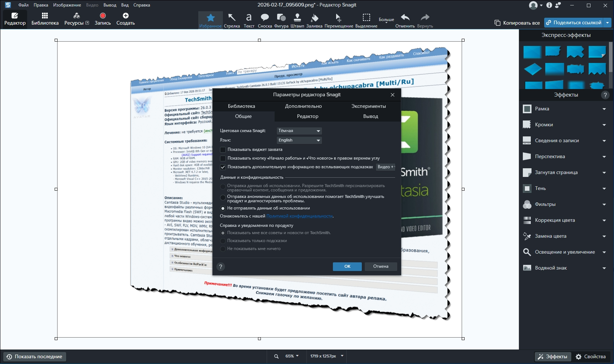Open the Изображение menu
Screen dimensions: 614x364
click(67, 5)
